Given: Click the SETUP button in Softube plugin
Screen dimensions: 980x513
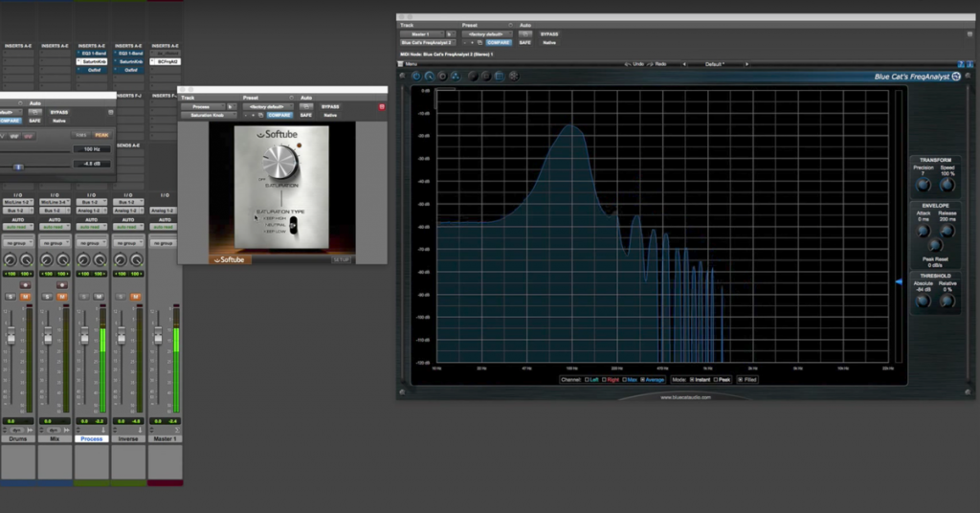Looking at the screenshot, I should [x=342, y=259].
